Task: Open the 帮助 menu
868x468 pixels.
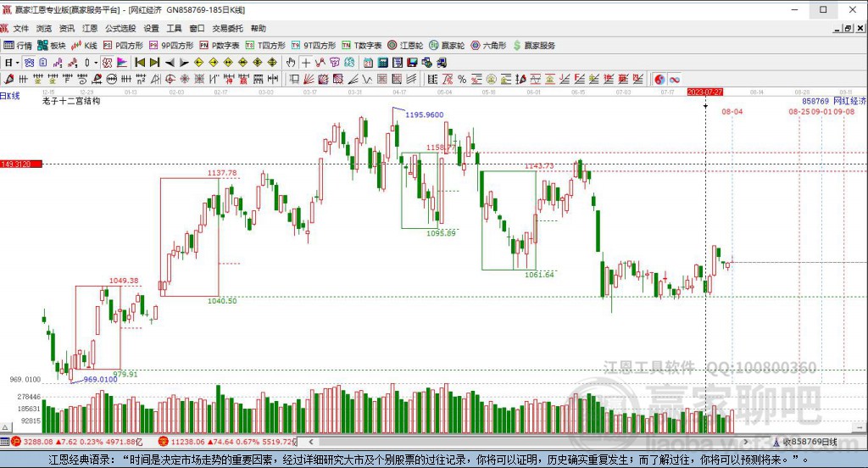Action: coord(258,28)
